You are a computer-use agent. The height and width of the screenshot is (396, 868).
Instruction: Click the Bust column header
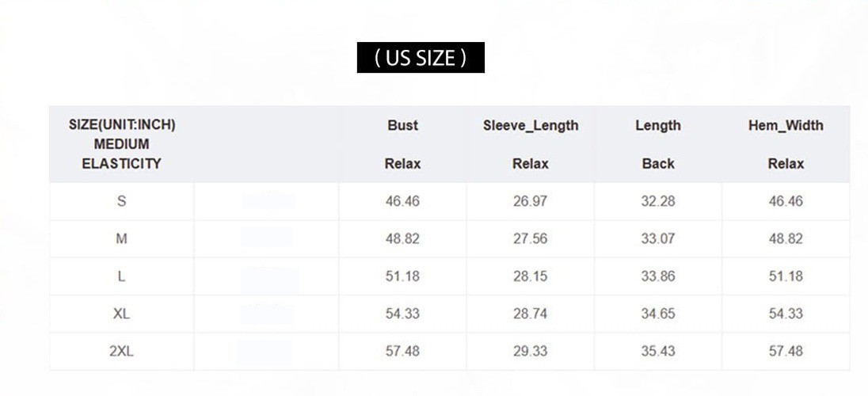[x=402, y=144]
